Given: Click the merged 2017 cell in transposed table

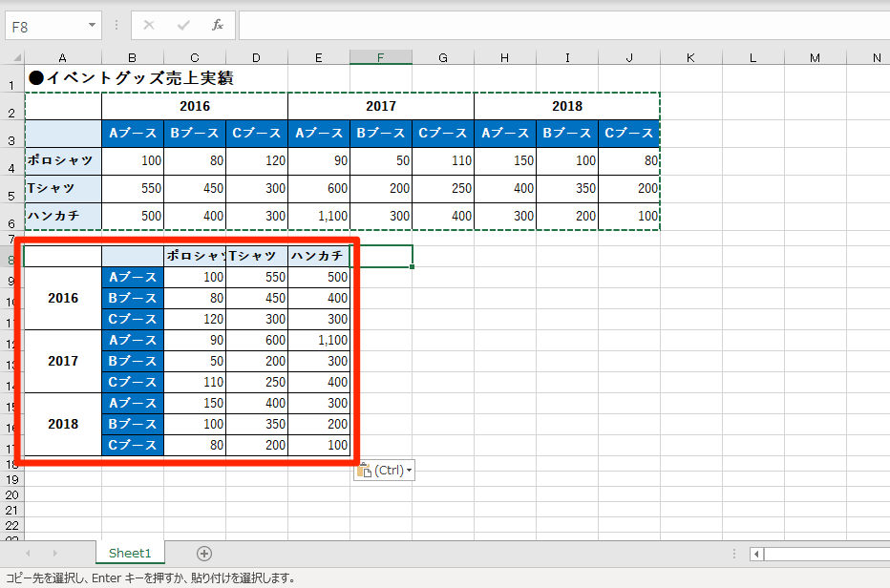Looking at the screenshot, I should 63,361.
